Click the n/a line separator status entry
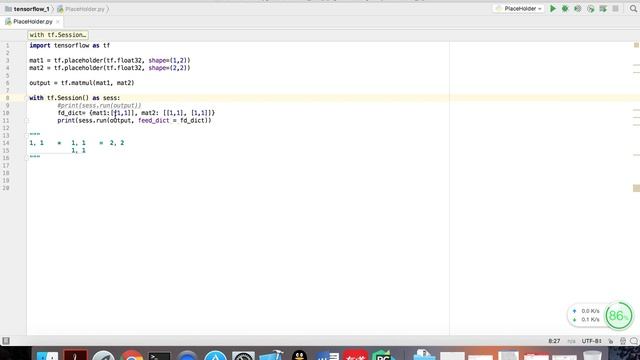The width and height of the screenshot is (640, 360). coord(571,341)
